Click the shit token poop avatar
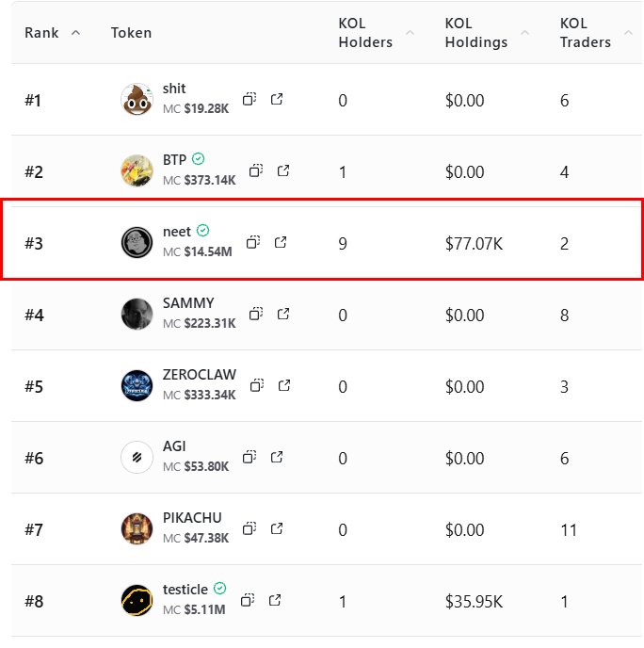This screenshot has height=648, width=644. click(x=137, y=99)
